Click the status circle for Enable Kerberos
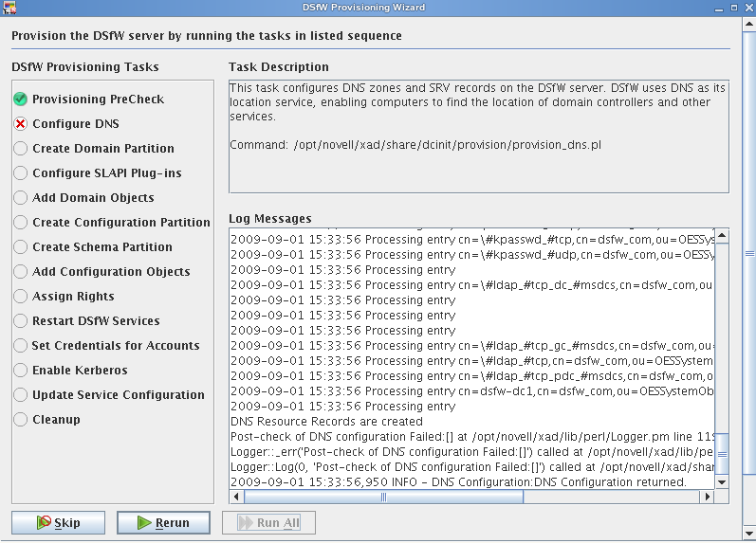Viewport: 756px width, 544px height. pos(20,370)
